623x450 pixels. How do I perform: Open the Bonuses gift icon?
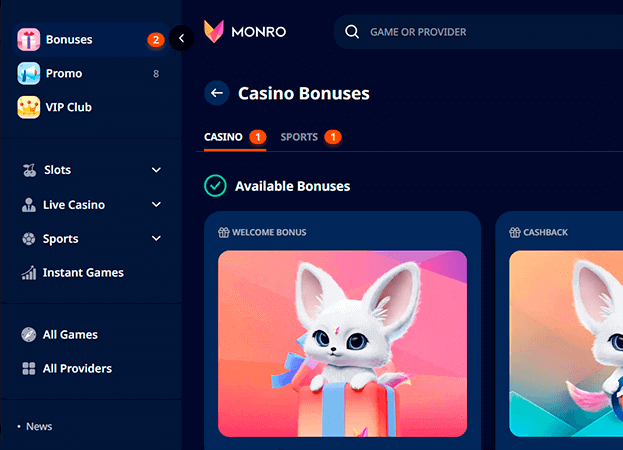(x=29, y=40)
